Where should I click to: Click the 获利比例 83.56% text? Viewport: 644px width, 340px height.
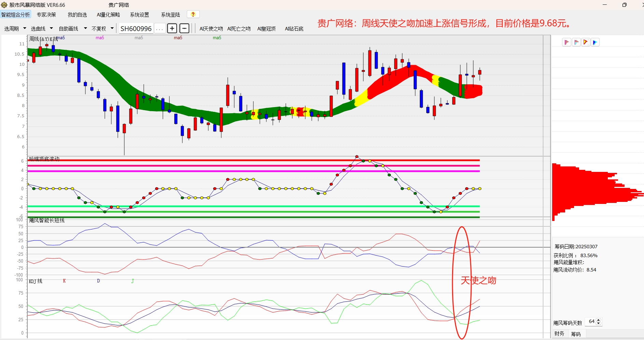pyautogui.click(x=575, y=255)
